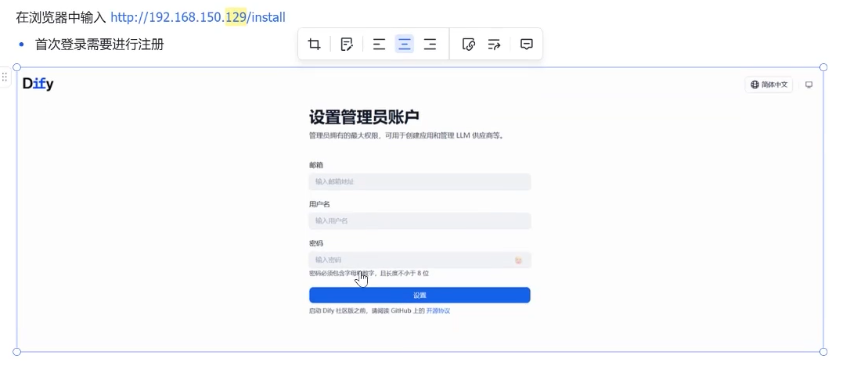This screenshot has height=380, width=868.
Task: Click the blue 设置 button
Action: click(420, 295)
